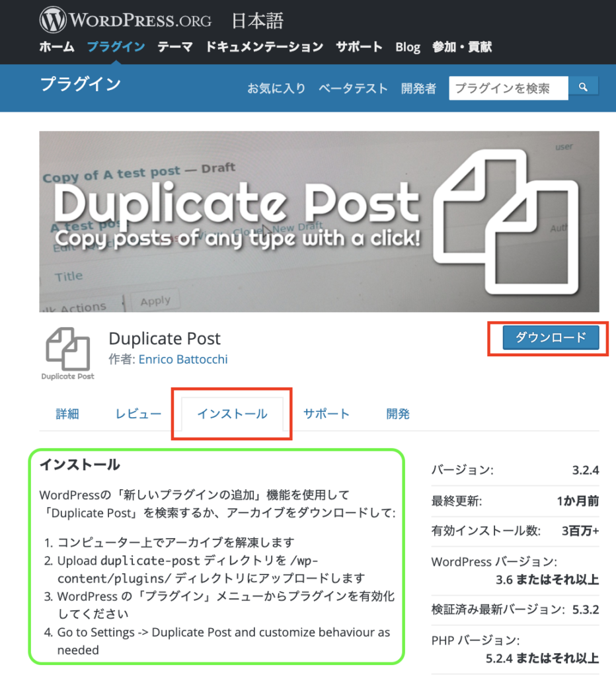
Task: Switch to the 詳細 tab
Action: (67, 414)
